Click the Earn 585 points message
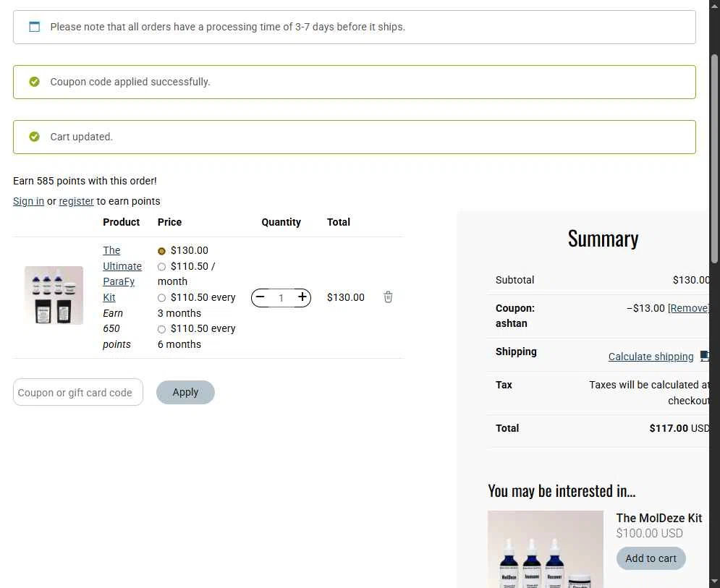720x588 pixels. click(85, 181)
